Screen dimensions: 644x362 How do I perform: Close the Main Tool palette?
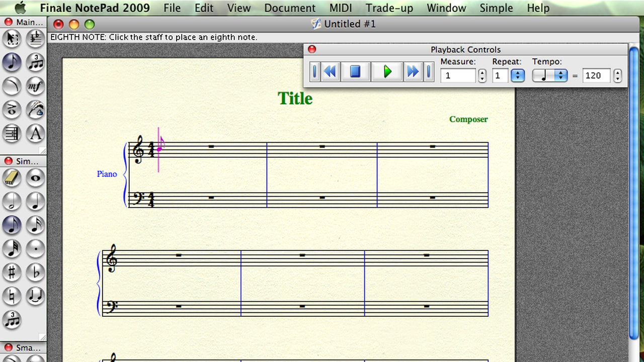click(x=8, y=22)
